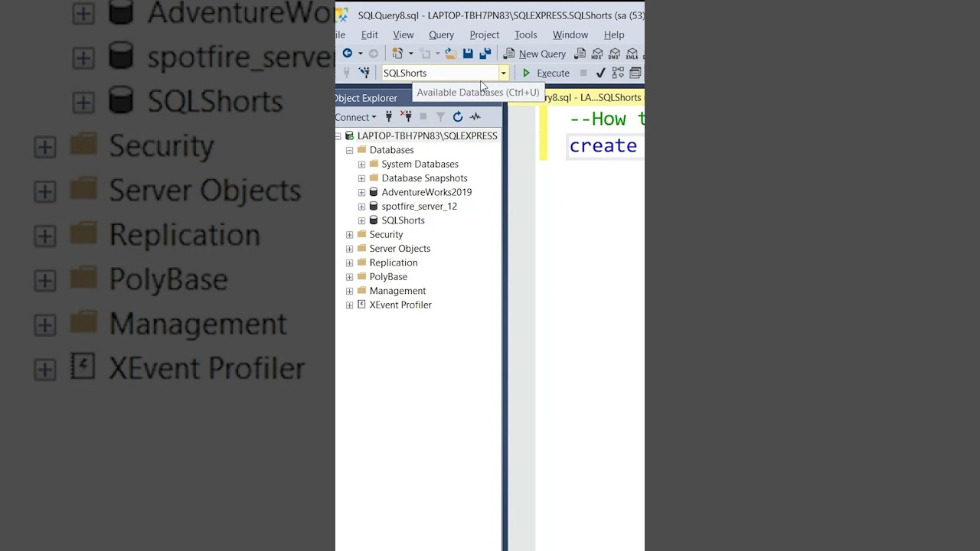Expand the Replication node
Viewport: 980px width, 551px height.
coord(349,262)
